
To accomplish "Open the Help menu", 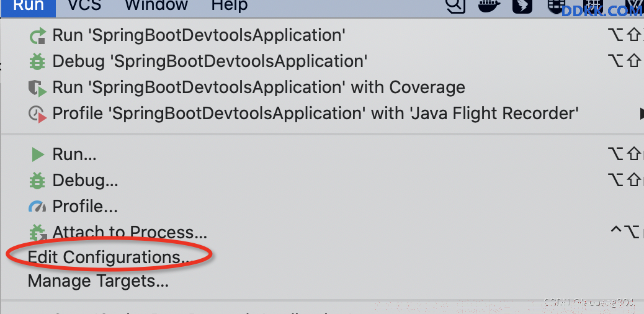I will 230,6.
